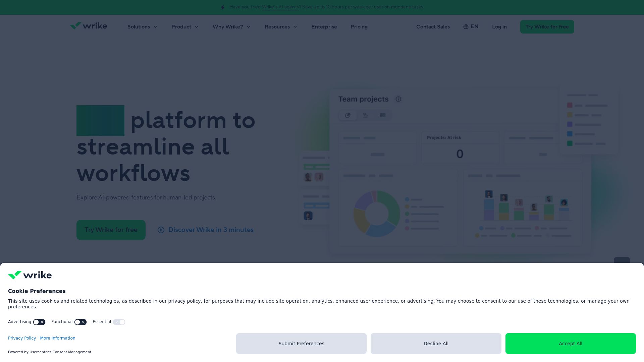Viewport: 644px width, 362px height.
Task: Expand the Product dropdown menu
Action: (x=185, y=27)
